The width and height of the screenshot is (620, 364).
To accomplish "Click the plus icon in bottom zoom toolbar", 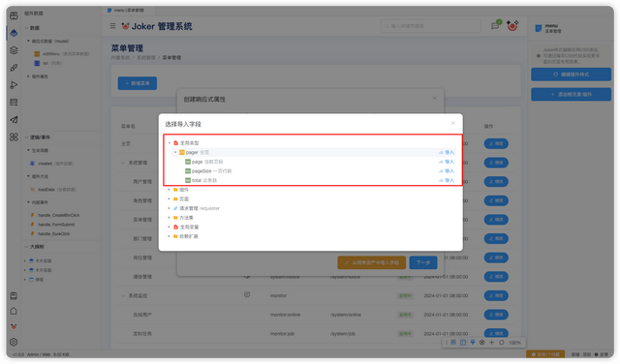I will click(491, 343).
